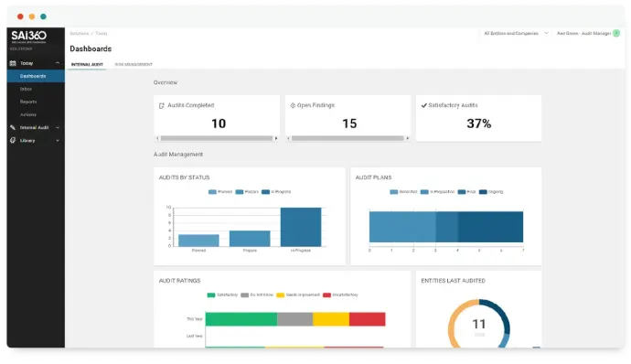Image resolution: width=631 pixels, height=364 pixels.
Task: Click the Today calendar icon in sidebar
Action: (13, 63)
